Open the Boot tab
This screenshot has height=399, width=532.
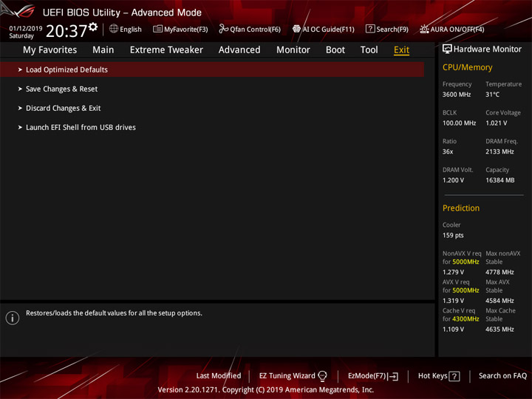[335, 50]
